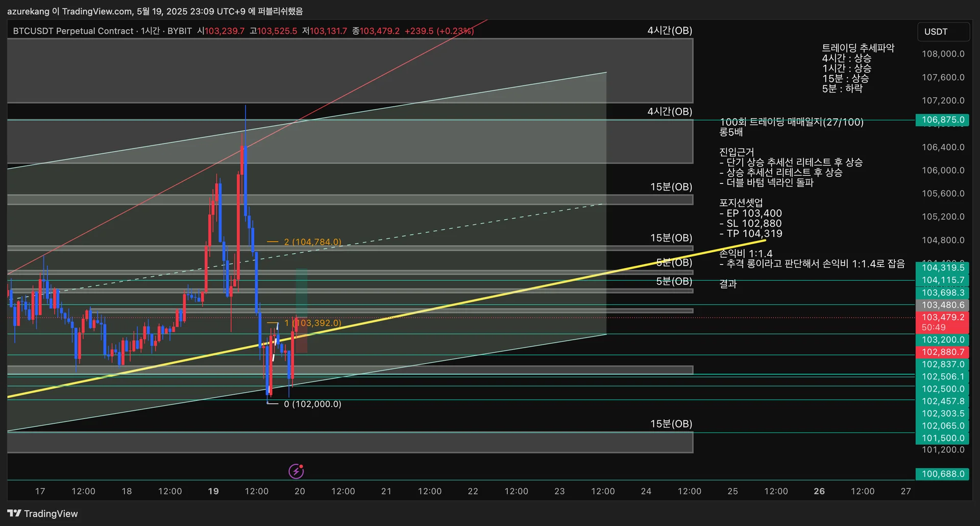Click the 26 date on time axis
Viewport: 980px width, 526px height.
tap(819, 491)
